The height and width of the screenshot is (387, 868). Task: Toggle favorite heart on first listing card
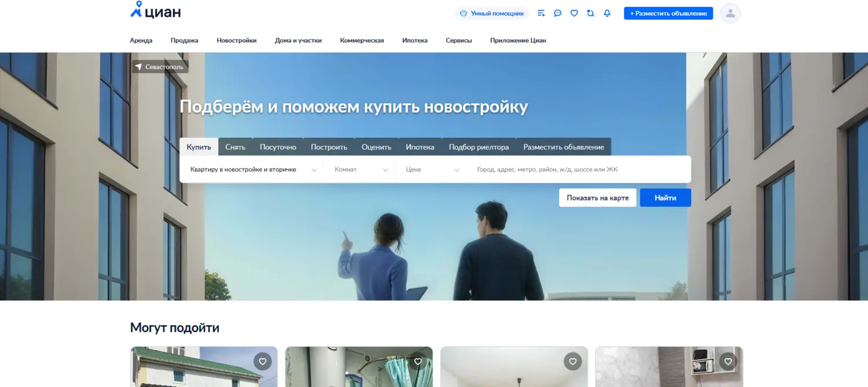click(262, 361)
